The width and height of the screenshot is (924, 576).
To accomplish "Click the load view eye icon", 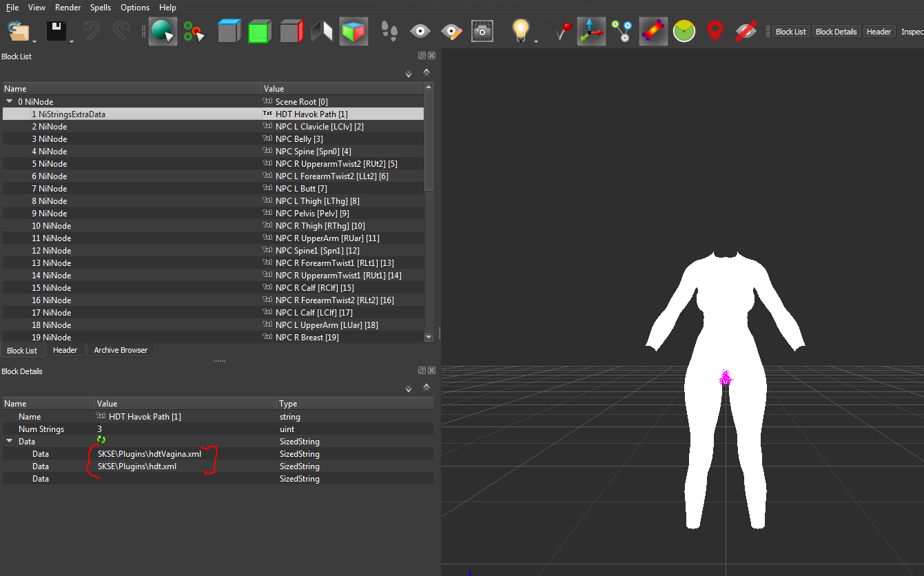I will tap(420, 32).
